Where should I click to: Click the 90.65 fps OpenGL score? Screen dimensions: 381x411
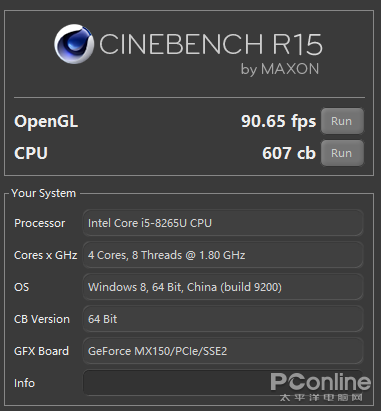(278, 121)
